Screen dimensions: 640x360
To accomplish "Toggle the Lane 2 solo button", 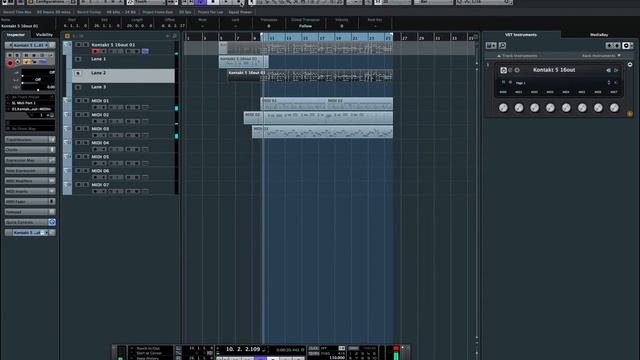I will click(x=78, y=73).
